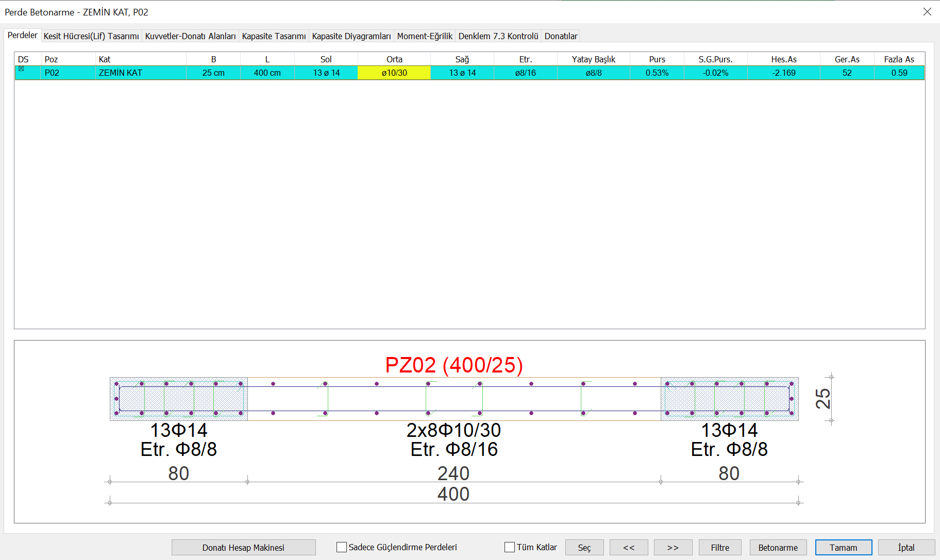The image size is (940, 560).
Task: Click the Sol cell showing 13 ø 14
Action: point(326,73)
